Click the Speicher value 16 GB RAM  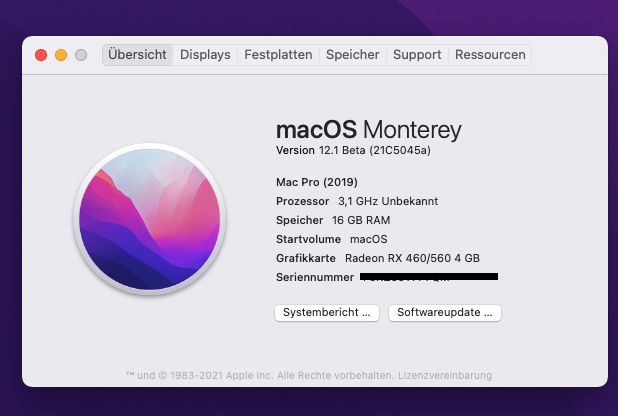(x=361, y=220)
